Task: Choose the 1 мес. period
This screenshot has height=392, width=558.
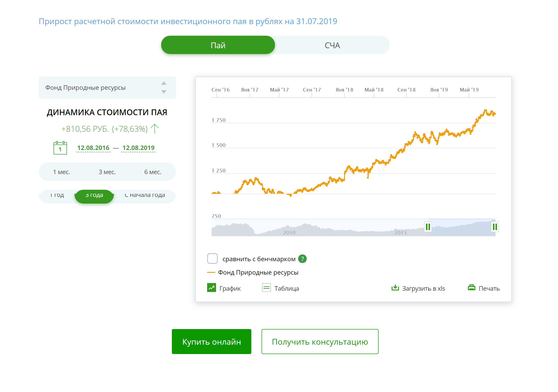Action: pos(61,172)
